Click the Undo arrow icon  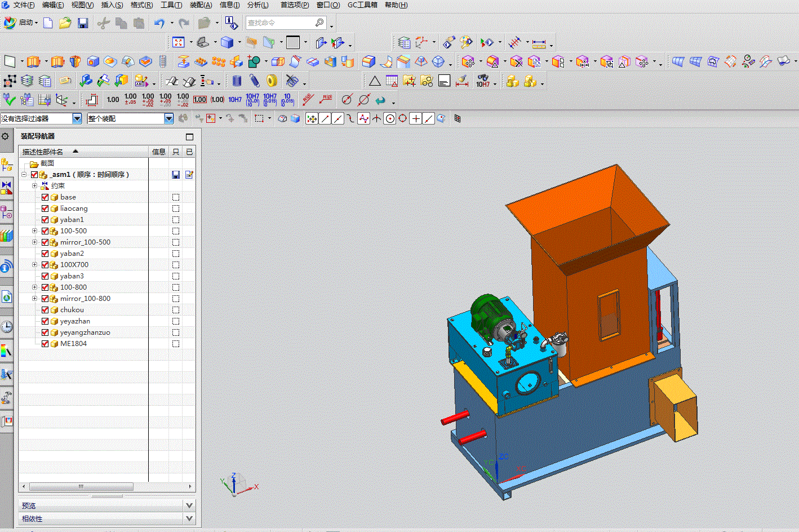[159, 23]
